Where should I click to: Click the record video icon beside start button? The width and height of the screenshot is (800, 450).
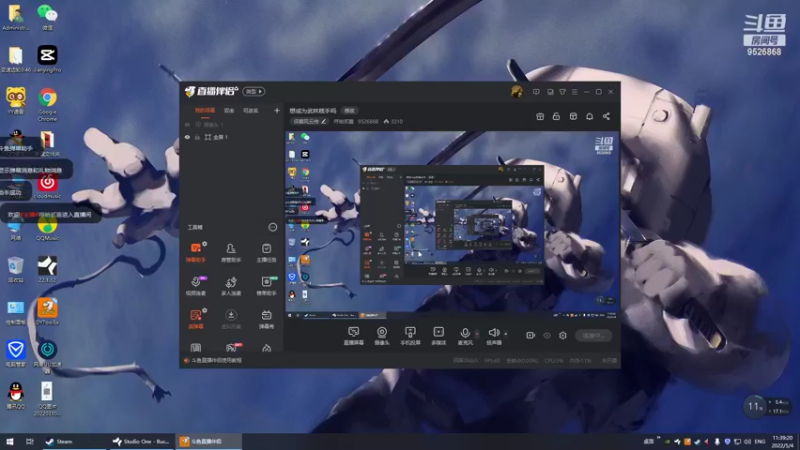point(531,335)
